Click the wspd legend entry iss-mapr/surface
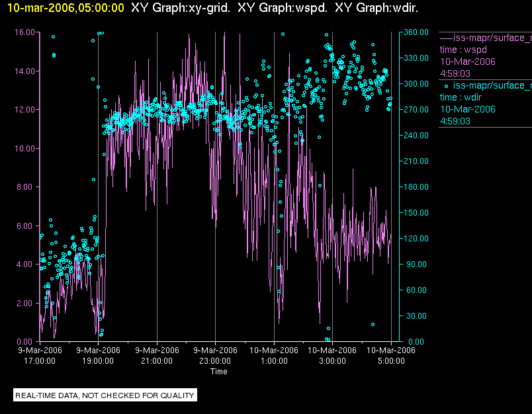Viewport: 532px width, 414px height. 492,38
